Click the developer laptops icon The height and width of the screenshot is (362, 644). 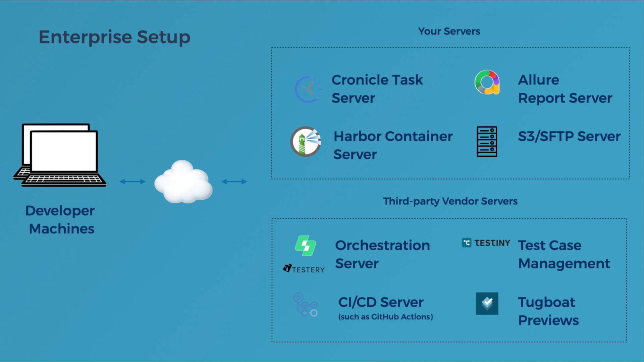(x=60, y=155)
